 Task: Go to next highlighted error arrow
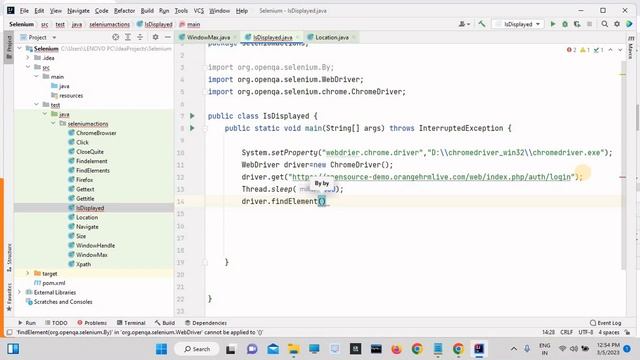click(x=620, y=50)
